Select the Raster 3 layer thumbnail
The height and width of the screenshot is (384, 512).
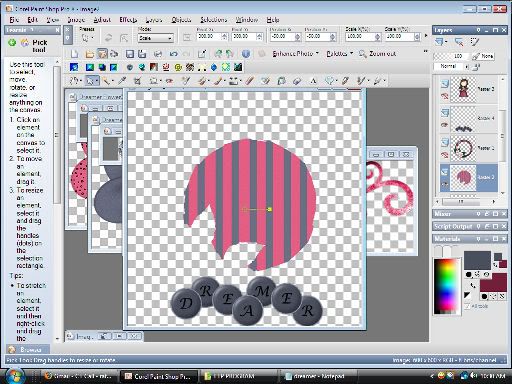pos(463,89)
